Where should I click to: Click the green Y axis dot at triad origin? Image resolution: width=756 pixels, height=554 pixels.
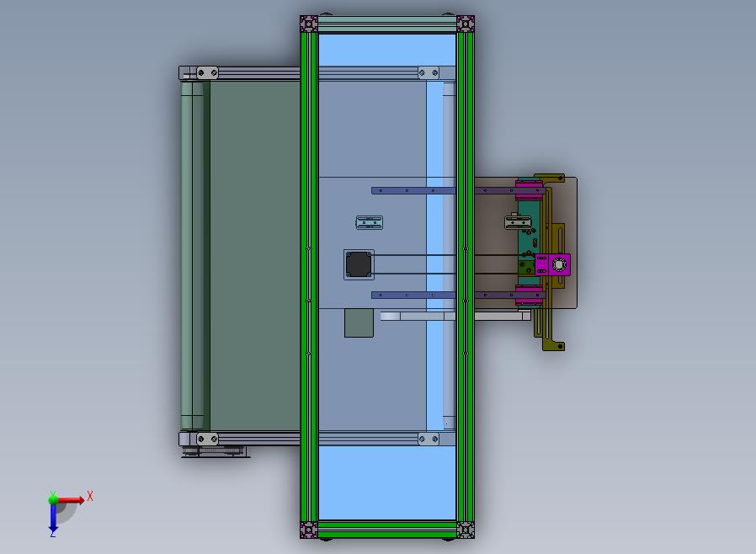(52, 498)
